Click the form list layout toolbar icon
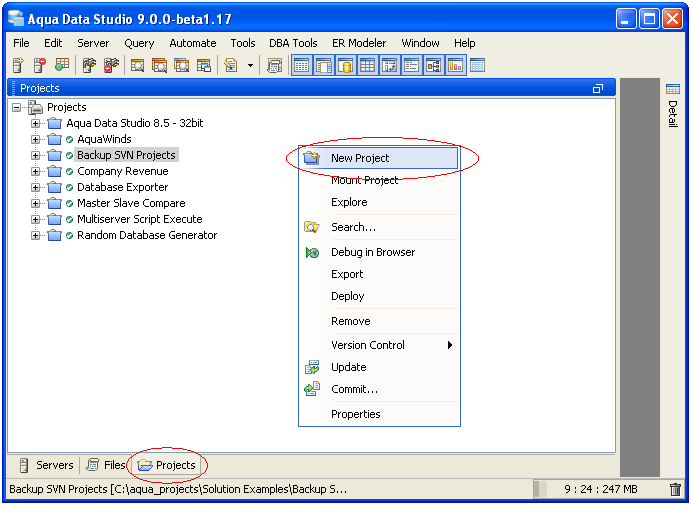 (x=411, y=66)
